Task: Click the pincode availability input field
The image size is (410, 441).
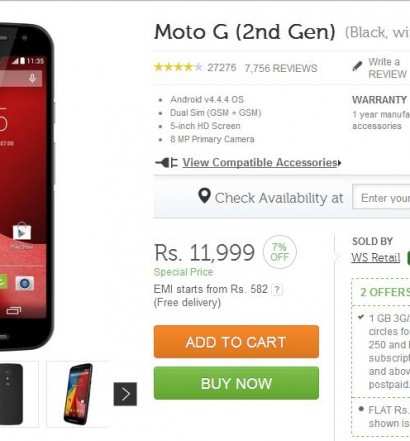Action: 381,198
